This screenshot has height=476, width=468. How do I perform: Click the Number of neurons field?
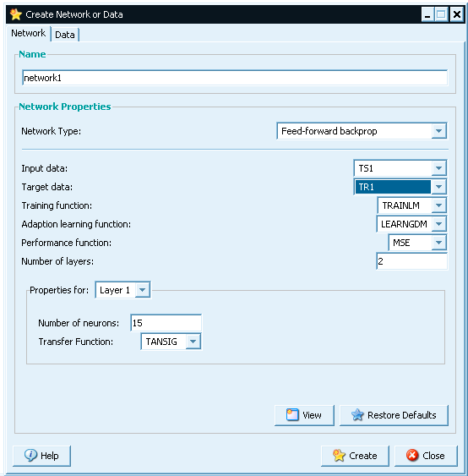(x=166, y=323)
